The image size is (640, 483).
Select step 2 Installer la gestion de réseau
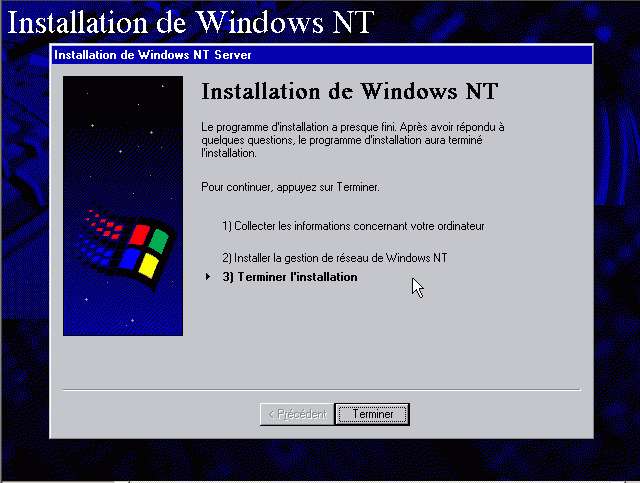point(335,258)
